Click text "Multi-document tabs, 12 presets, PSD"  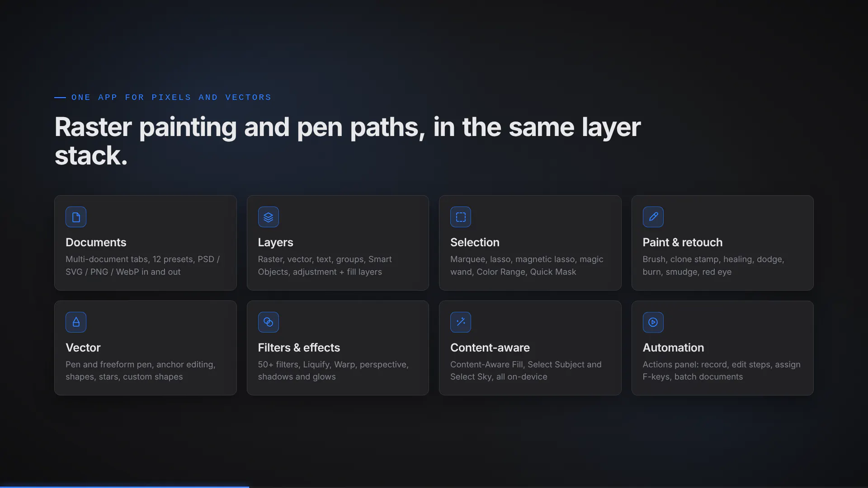point(140,259)
